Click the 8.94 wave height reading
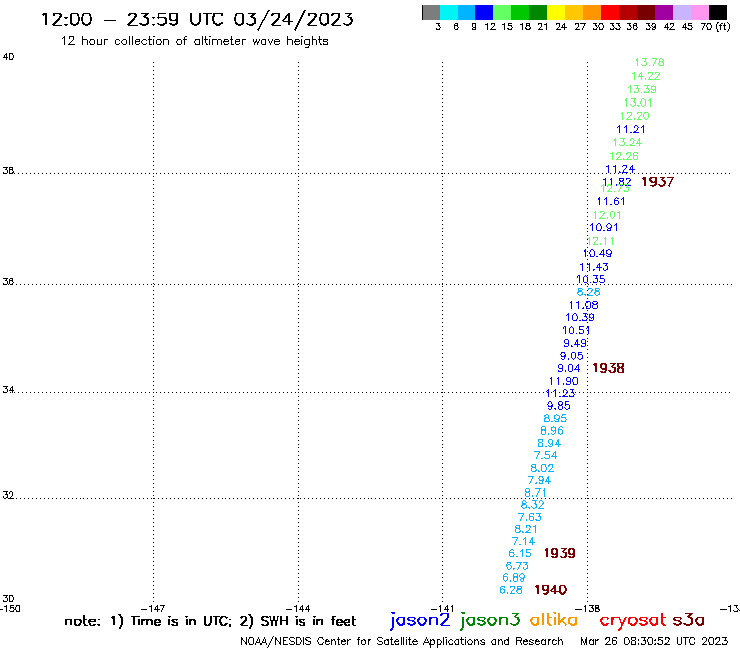The height and width of the screenshot is (650, 740). tap(549, 444)
